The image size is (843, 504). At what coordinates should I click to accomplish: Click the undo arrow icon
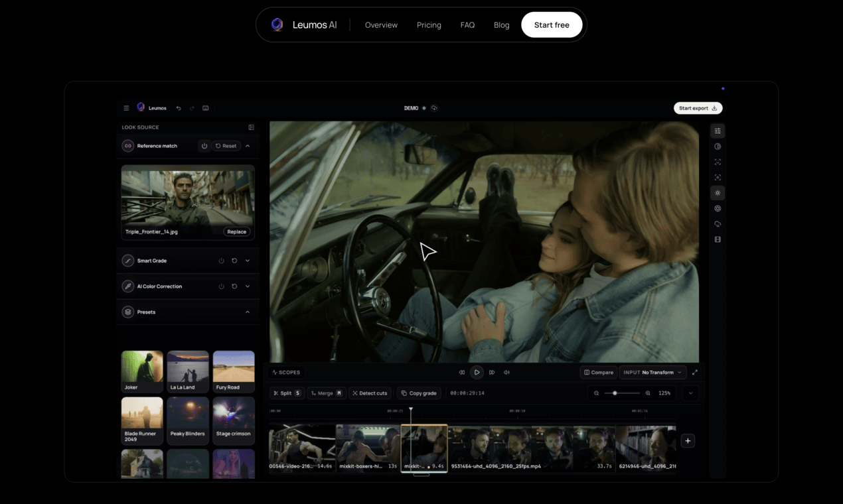pyautogui.click(x=178, y=108)
